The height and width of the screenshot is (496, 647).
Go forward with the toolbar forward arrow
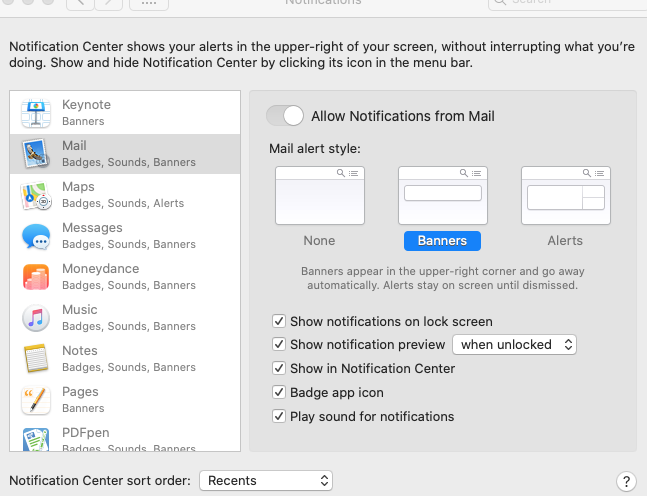tap(109, 3)
